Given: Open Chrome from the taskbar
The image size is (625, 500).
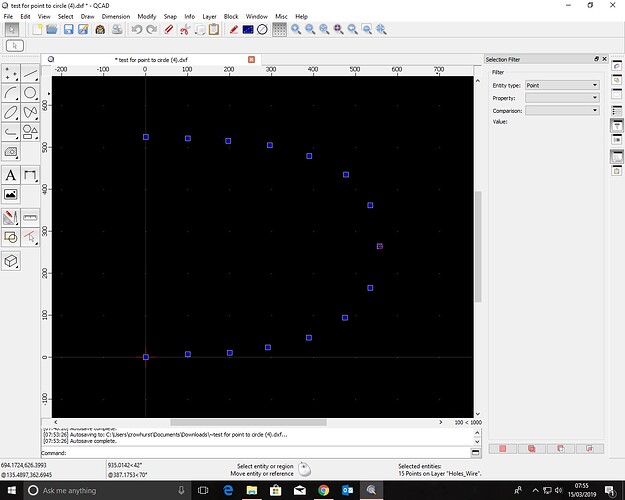Looking at the screenshot, I should pyautogui.click(x=324, y=490).
